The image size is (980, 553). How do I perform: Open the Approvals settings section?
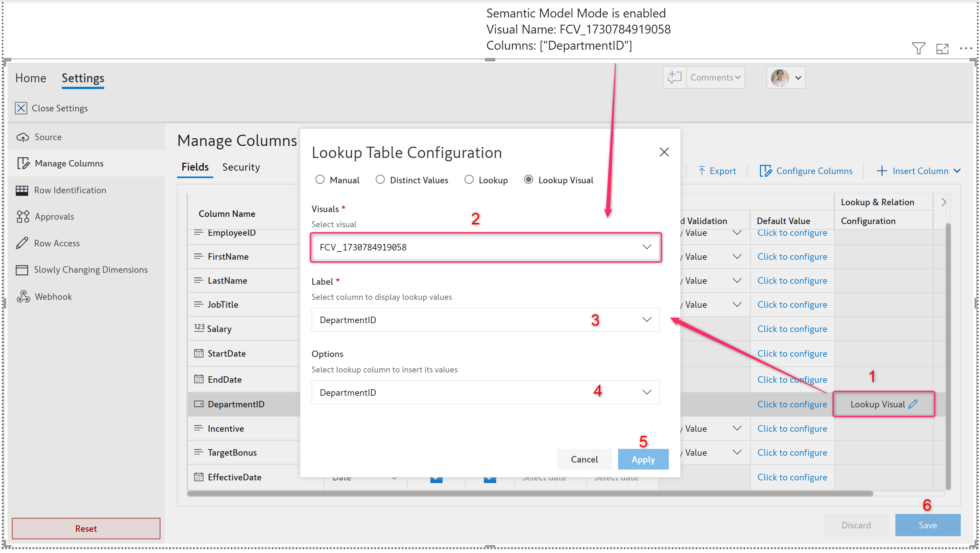pos(54,217)
